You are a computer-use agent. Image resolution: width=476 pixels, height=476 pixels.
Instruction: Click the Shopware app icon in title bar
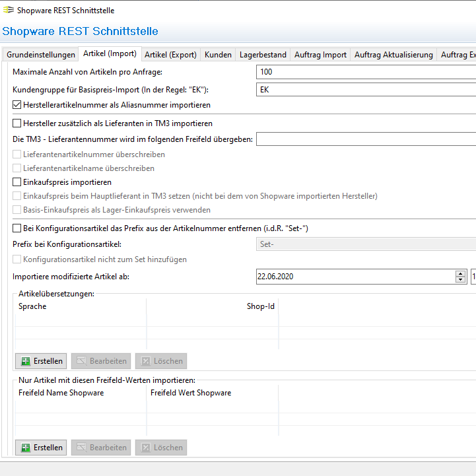coord(9,10)
